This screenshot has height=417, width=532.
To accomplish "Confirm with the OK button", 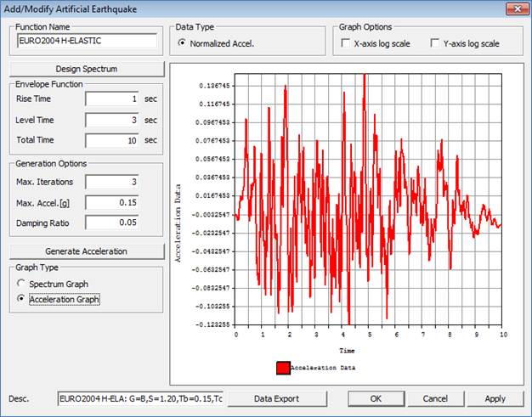I will tap(376, 398).
